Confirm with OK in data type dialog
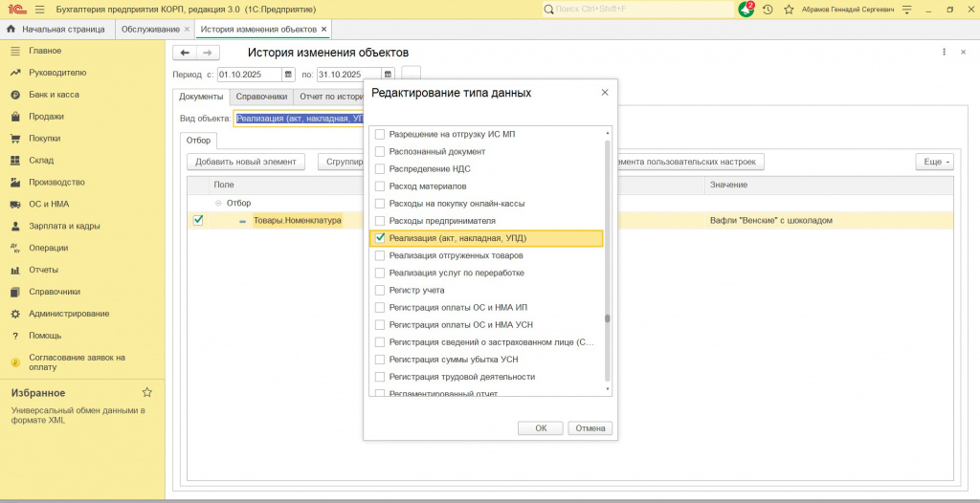This screenshot has width=980, height=503. pyautogui.click(x=541, y=428)
